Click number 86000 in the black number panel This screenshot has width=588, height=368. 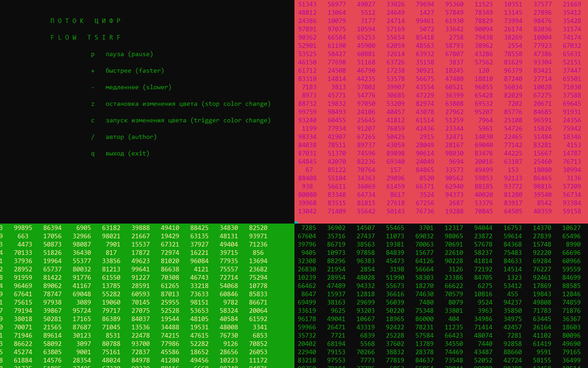click(x=424, y=319)
